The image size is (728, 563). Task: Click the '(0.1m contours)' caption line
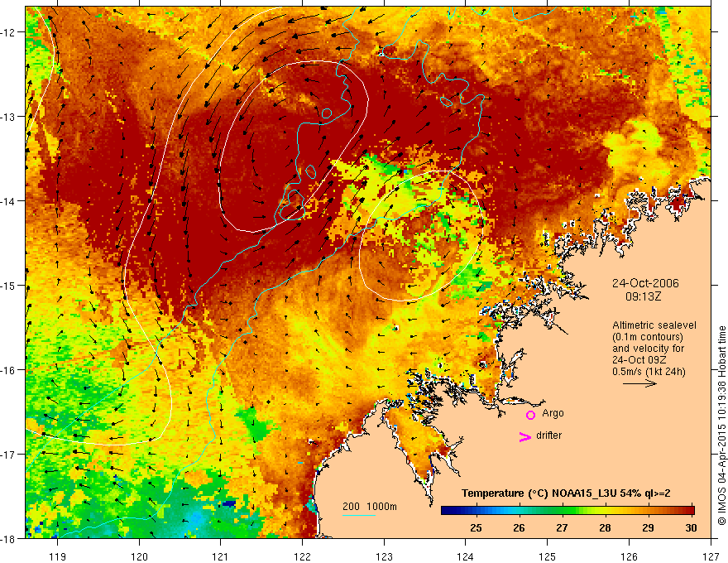pyautogui.click(x=648, y=337)
